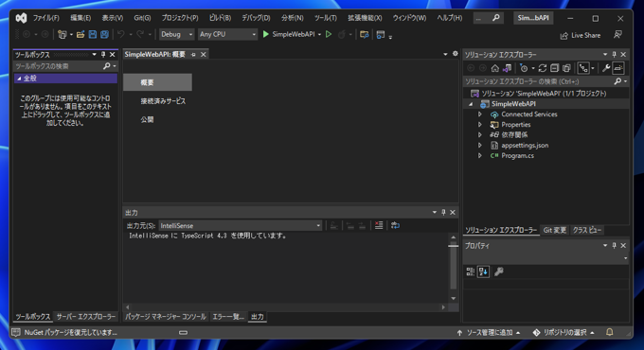Click the New Project toolbar icon
The width and height of the screenshot is (644, 350).
click(x=62, y=34)
